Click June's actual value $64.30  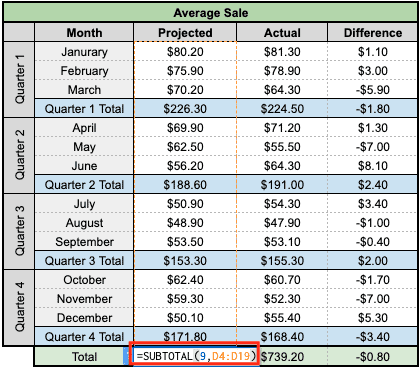tap(282, 166)
